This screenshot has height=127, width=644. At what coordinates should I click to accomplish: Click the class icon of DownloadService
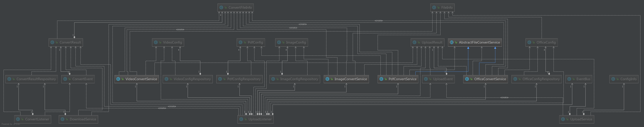[62, 119]
